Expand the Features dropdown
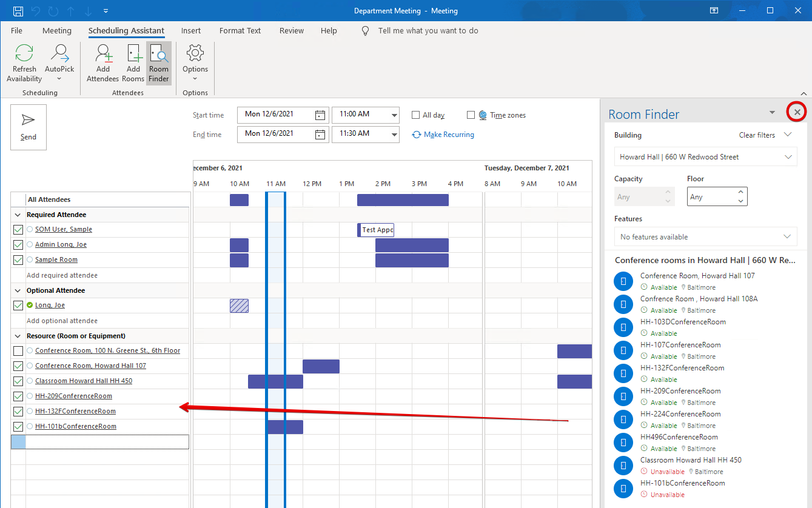The width and height of the screenshot is (812, 508). 787,237
